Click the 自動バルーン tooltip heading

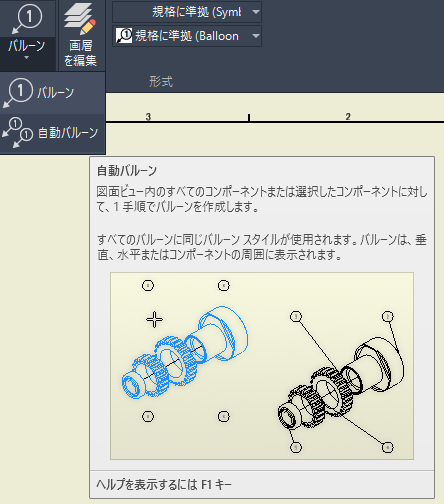(127, 171)
